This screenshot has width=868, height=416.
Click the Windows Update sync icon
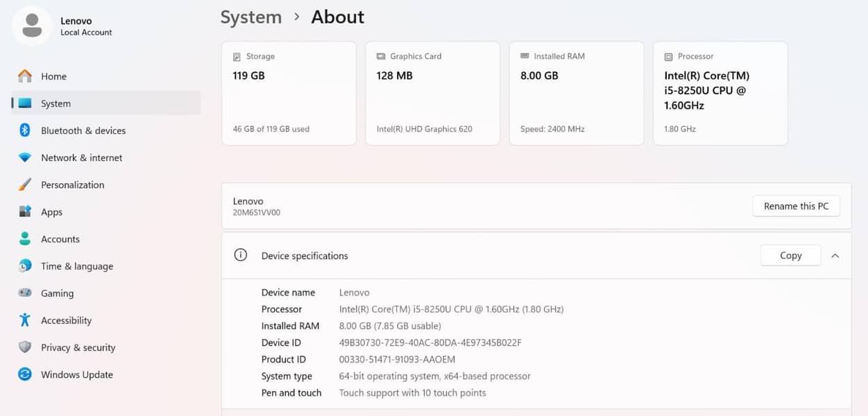(25, 374)
